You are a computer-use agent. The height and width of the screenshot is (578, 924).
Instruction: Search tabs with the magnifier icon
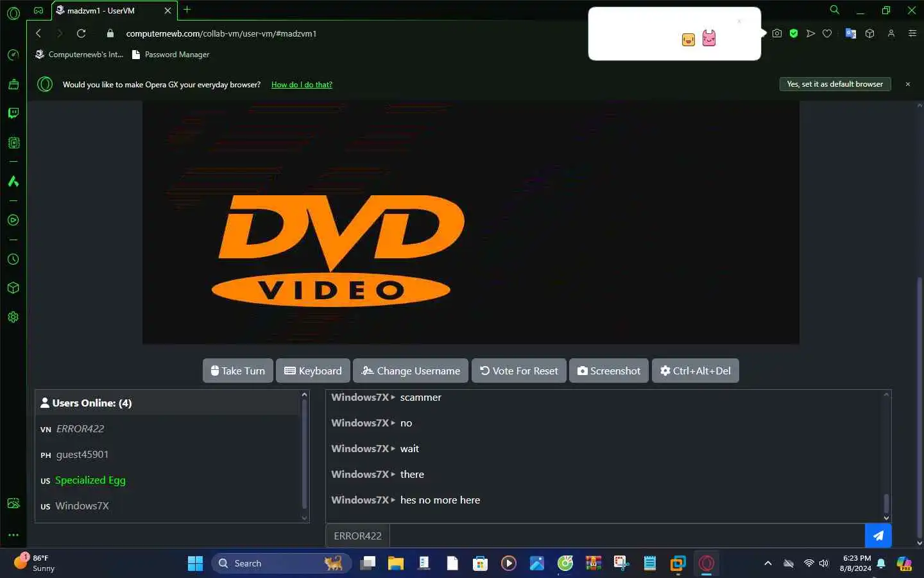click(834, 10)
